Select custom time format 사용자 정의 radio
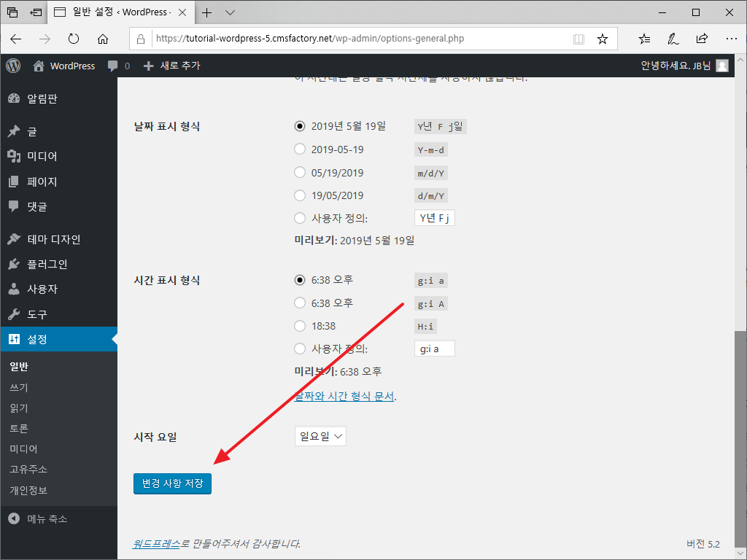747x560 pixels. [x=300, y=349]
